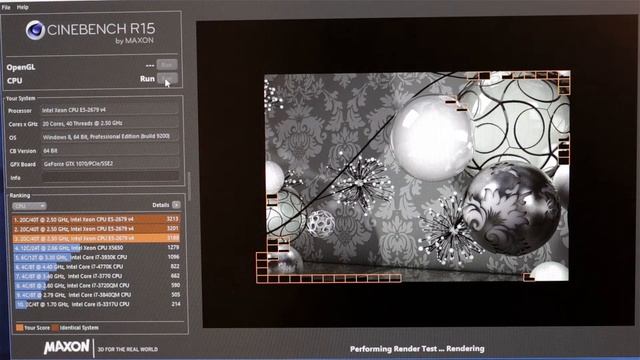Select ranking row Core i7-4770K CPU
Image resolution: width=640 pixels, height=360 pixels.
tap(96, 267)
